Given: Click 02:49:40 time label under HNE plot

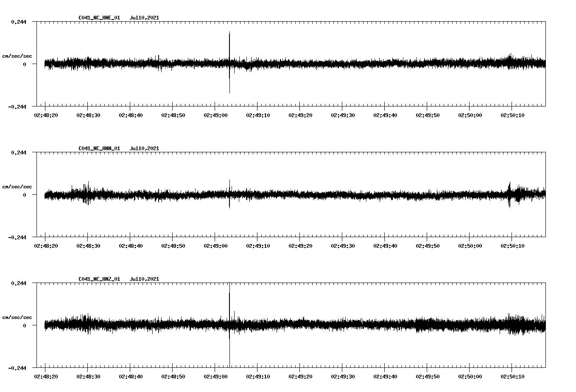Looking at the screenshot, I should [x=385, y=115].
